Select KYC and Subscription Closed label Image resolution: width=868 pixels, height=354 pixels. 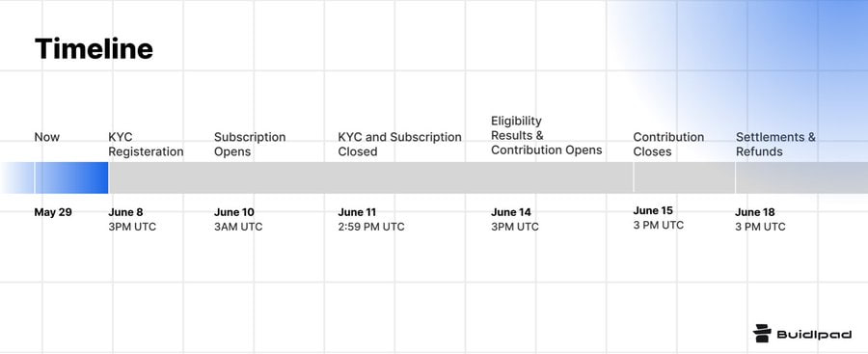click(399, 144)
